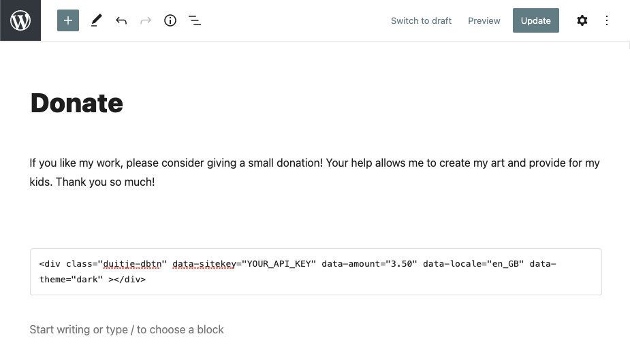Click the Donate page title

(x=77, y=103)
